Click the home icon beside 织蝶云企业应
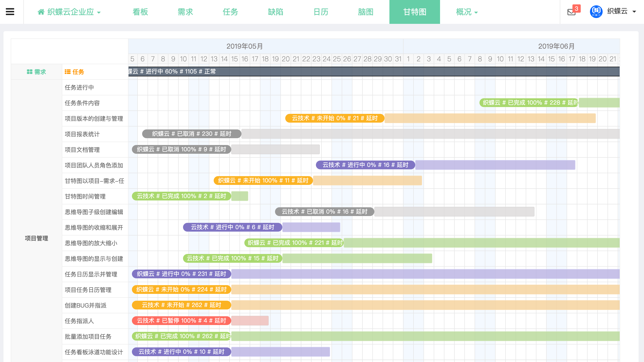Screen dimensions: 644x362 (x=41, y=12)
